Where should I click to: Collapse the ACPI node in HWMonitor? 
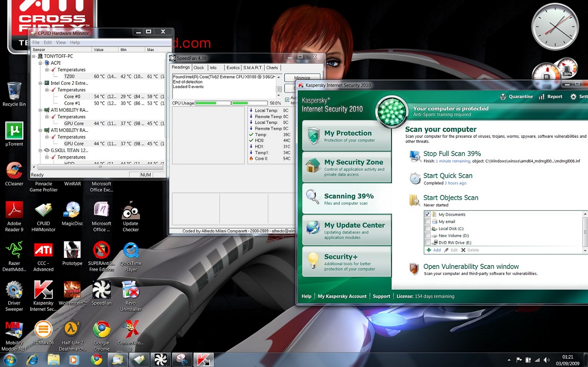coord(41,63)
